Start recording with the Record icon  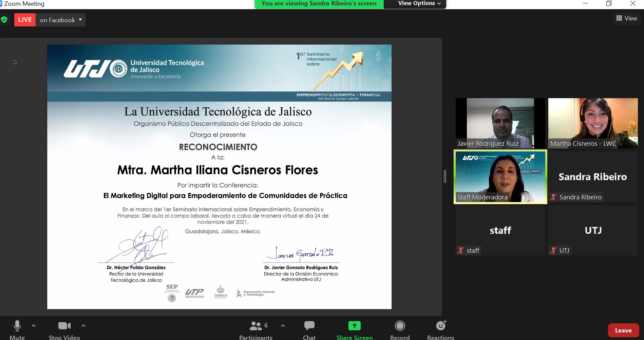[400, 326]
